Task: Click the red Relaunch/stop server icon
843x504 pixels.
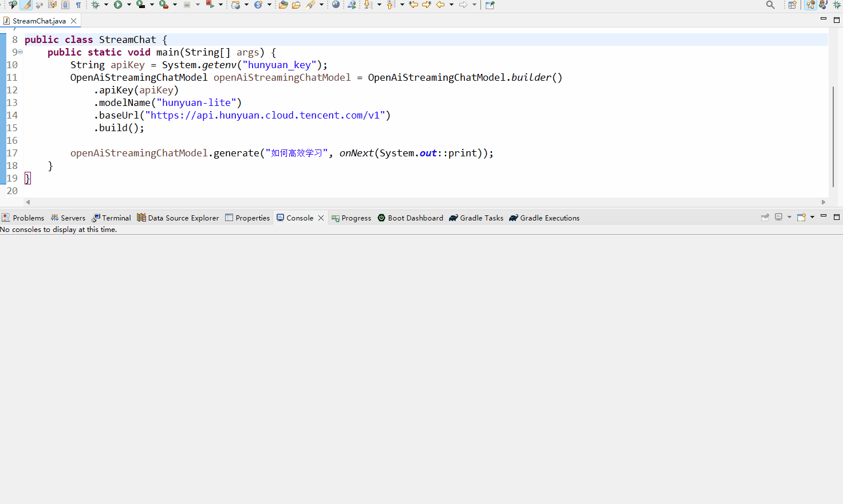Action: coord(210,5)
